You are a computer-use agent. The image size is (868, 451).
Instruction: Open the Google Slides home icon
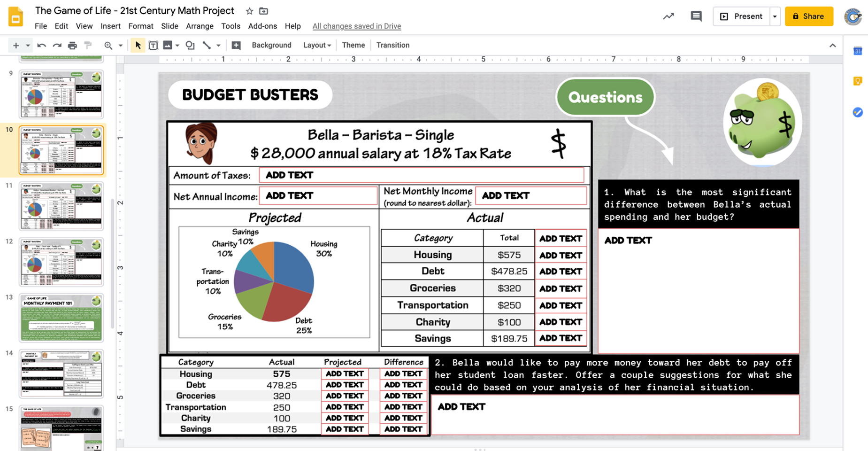tap(15, 17)
